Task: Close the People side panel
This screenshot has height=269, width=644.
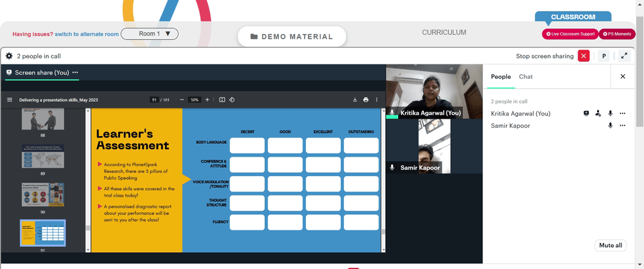Action: 623,77
